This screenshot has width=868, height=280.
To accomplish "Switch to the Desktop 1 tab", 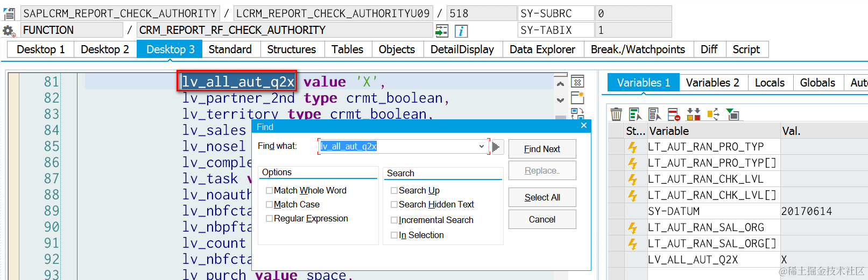I will click(40, 49).
